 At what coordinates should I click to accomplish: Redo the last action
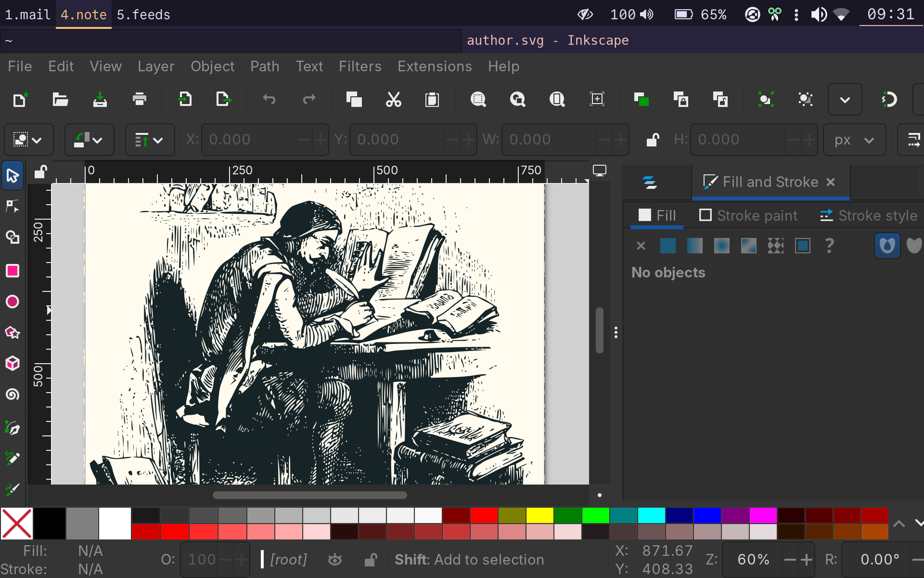[308, 100]
